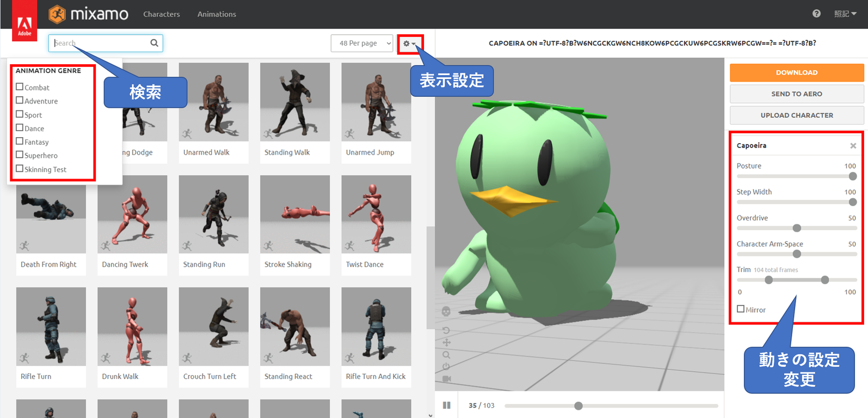Click the rotate camera icon in viewer

[446, 330]
